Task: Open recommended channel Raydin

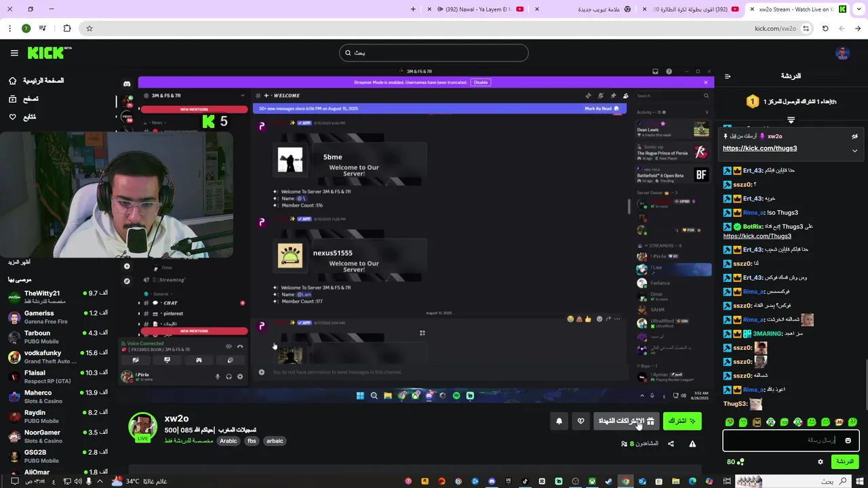Action: (58, 416)
